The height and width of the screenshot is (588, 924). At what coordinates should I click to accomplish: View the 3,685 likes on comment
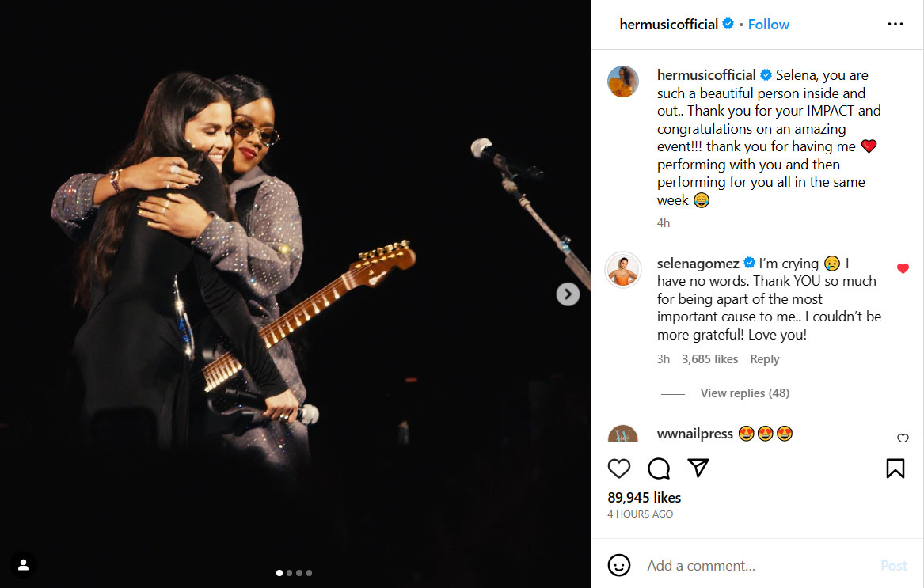click(x=709, y=359)
